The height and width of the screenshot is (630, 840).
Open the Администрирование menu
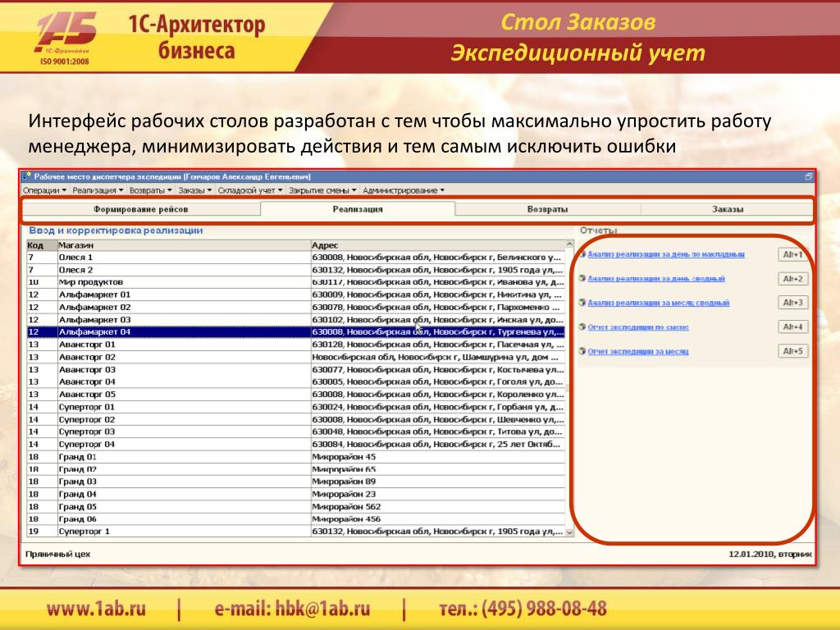tap(404, 190)
